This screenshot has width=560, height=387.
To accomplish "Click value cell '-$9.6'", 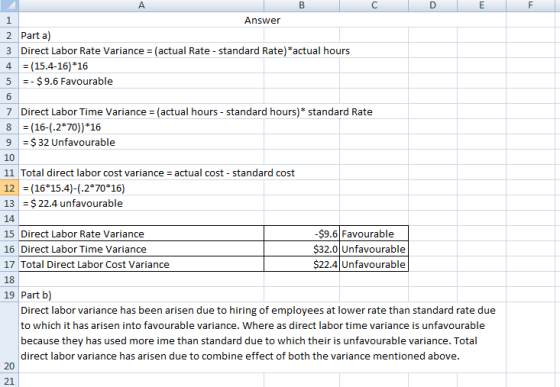I will pos(302,234).
